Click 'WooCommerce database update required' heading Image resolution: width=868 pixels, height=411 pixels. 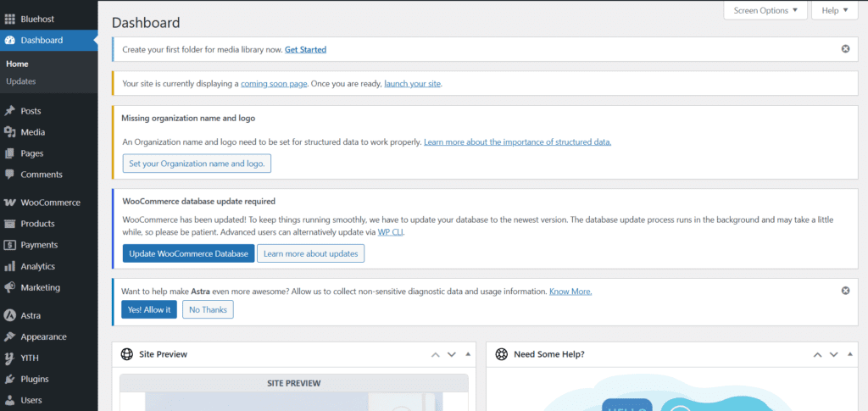(198, 202)
